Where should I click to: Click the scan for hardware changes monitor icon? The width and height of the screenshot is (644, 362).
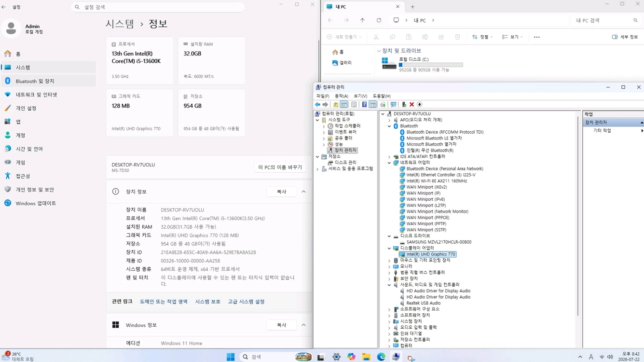point(393,104)
